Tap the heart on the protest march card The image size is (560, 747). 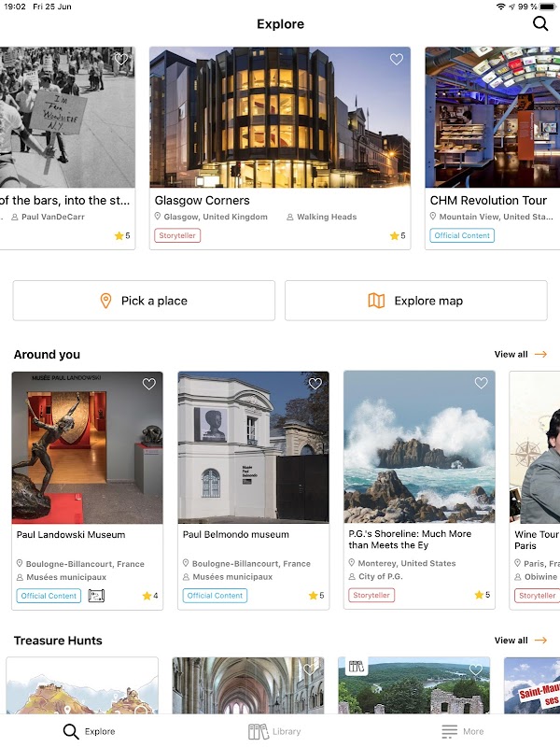[121, 60]
